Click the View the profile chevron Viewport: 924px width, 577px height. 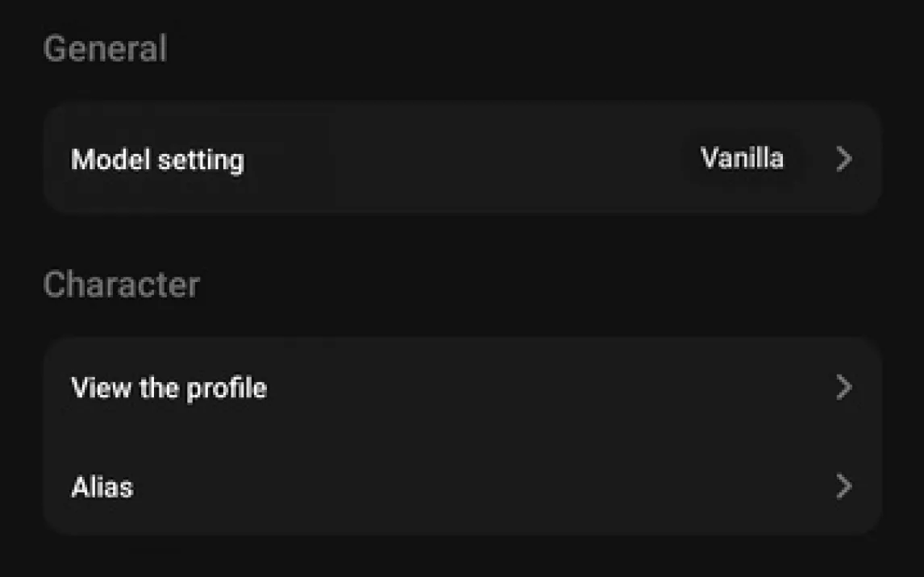tap(843, 388)
